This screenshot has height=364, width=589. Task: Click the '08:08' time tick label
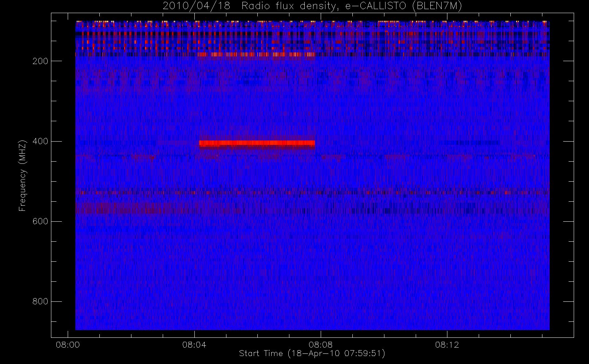pos(320,344)
